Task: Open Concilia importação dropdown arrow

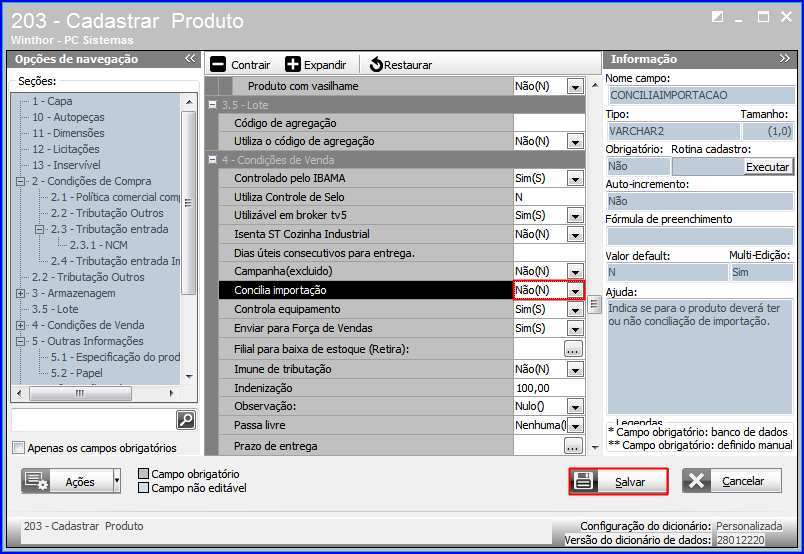Action: 575,290
